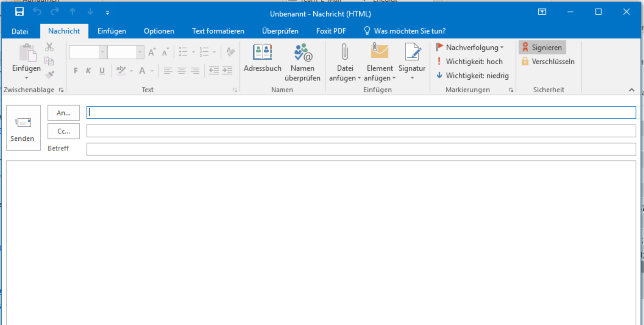Click the Cc... recipients button
Viewport: 644px width, 325px height.
click(x=63, y=131)
